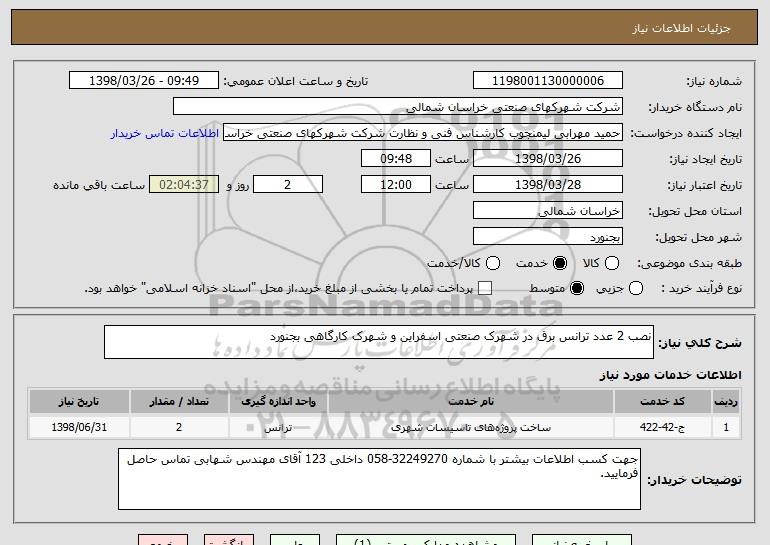This screenshot has width=770, height=545.
Task: Click the نام خدمت column header
Action: [x=471, y=402]
